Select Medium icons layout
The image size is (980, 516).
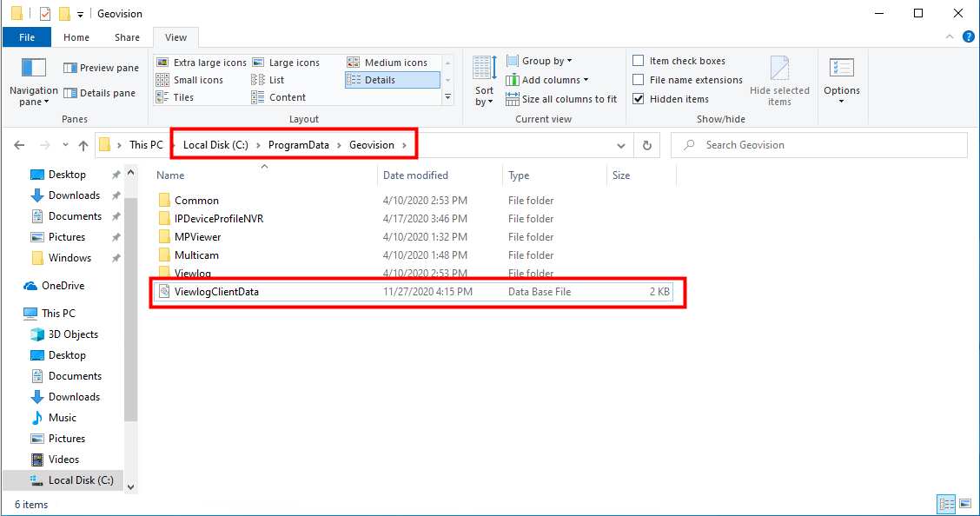[x=387, y=63]
